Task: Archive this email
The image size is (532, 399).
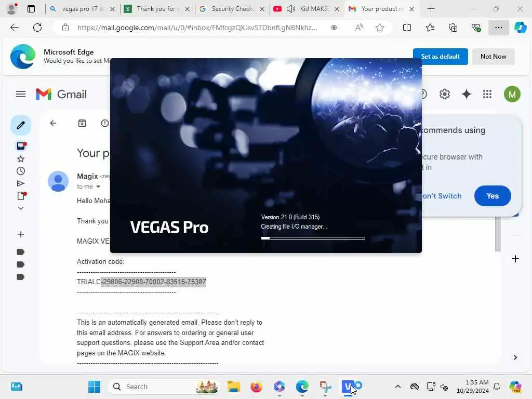Action: (82, 123)
